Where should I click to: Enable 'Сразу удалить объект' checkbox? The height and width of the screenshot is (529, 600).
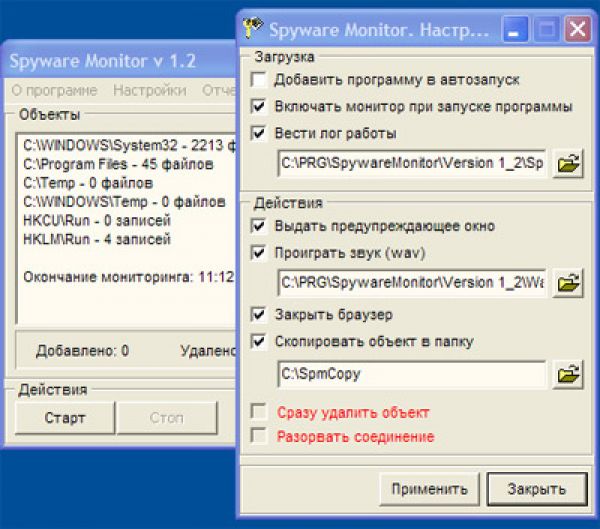259,412
